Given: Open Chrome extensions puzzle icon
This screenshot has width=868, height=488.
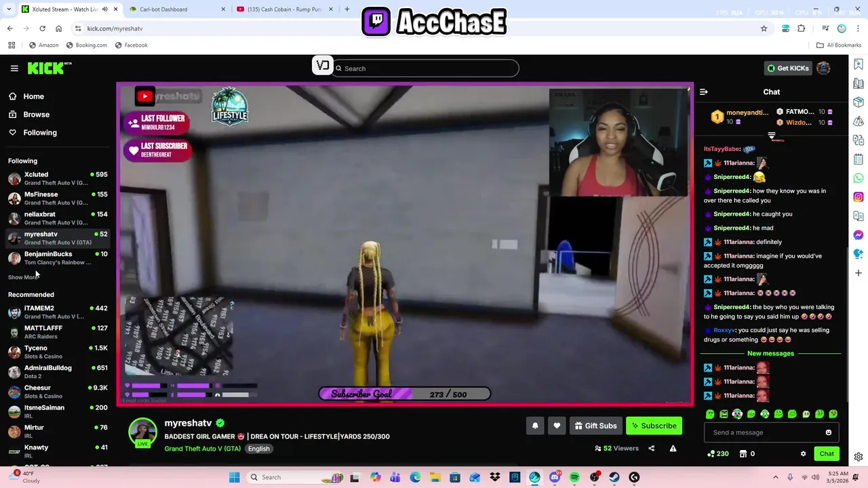Looking at the screenshot, I should pos(802,28).
